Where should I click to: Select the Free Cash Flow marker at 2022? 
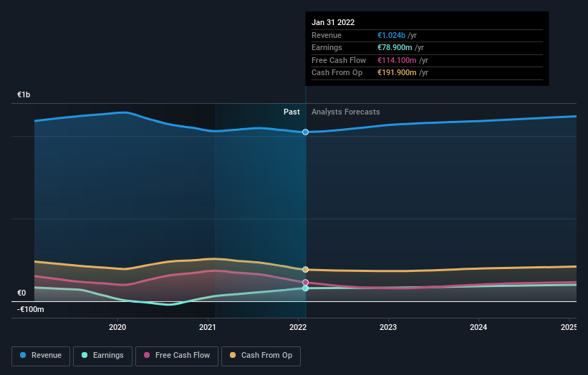point(305,282)
